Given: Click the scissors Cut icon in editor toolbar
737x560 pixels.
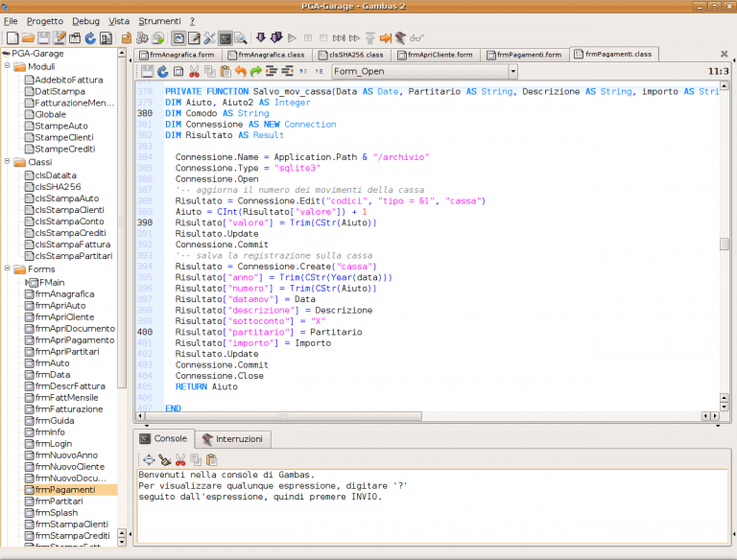Looking at the screenshot, I should [x=194, y=72].
